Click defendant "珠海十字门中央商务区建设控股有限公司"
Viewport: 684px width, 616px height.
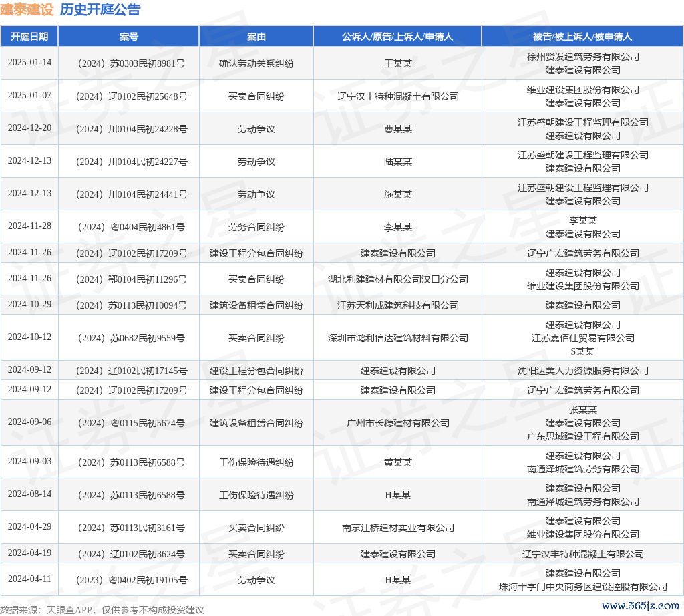point(582,587)
